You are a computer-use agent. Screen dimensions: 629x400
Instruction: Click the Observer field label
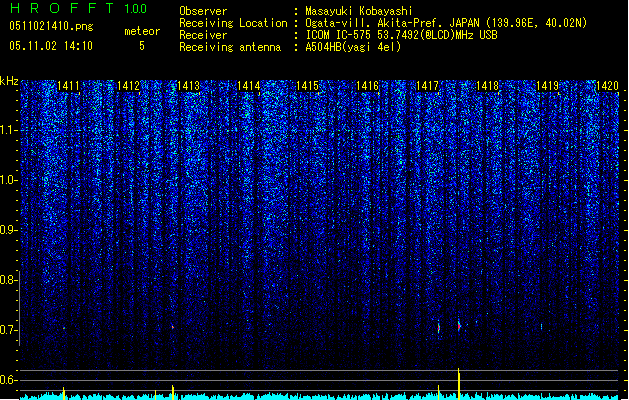click(x=203, y=11)
